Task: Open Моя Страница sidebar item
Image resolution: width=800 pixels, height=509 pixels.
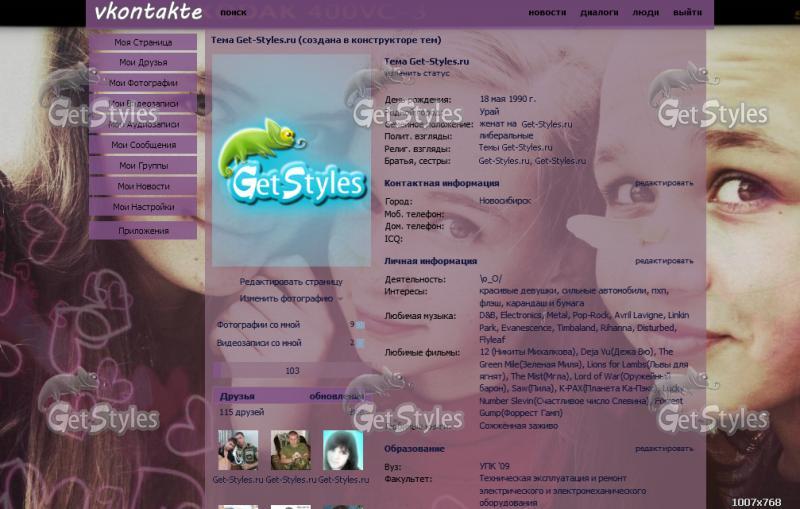Action: tap(143, 42)
